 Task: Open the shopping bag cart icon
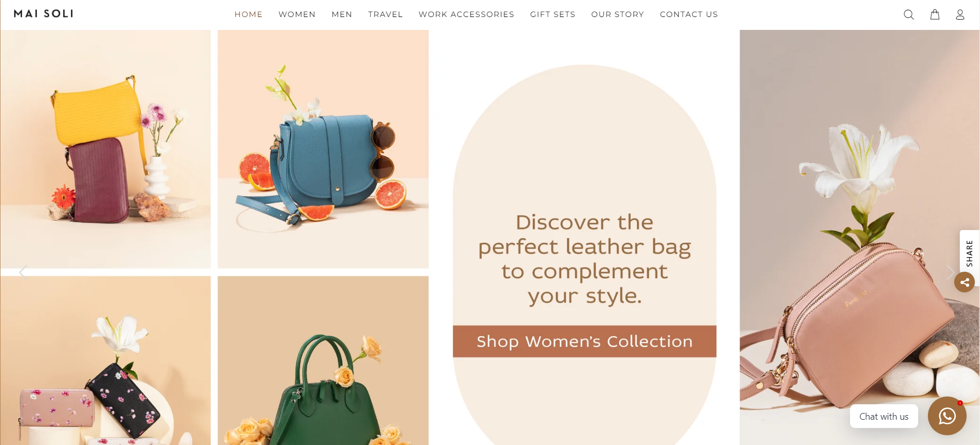[x=935, y=14]
